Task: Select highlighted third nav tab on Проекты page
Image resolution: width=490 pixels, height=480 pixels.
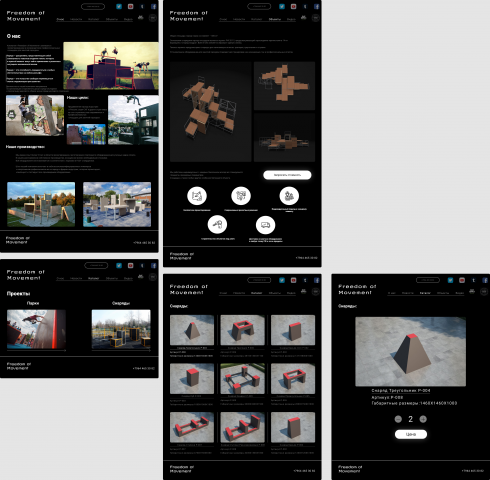Action: coord(94,278)
